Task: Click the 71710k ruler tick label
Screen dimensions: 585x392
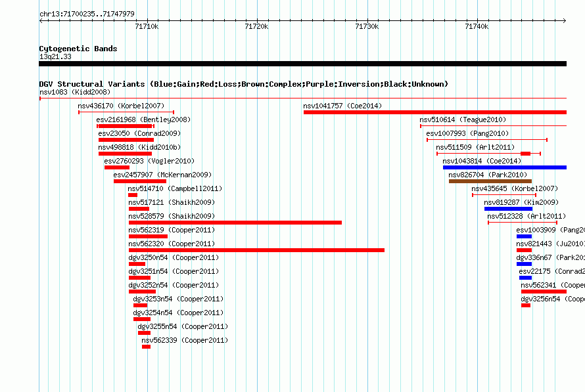Action: click(x=147, y=26)
